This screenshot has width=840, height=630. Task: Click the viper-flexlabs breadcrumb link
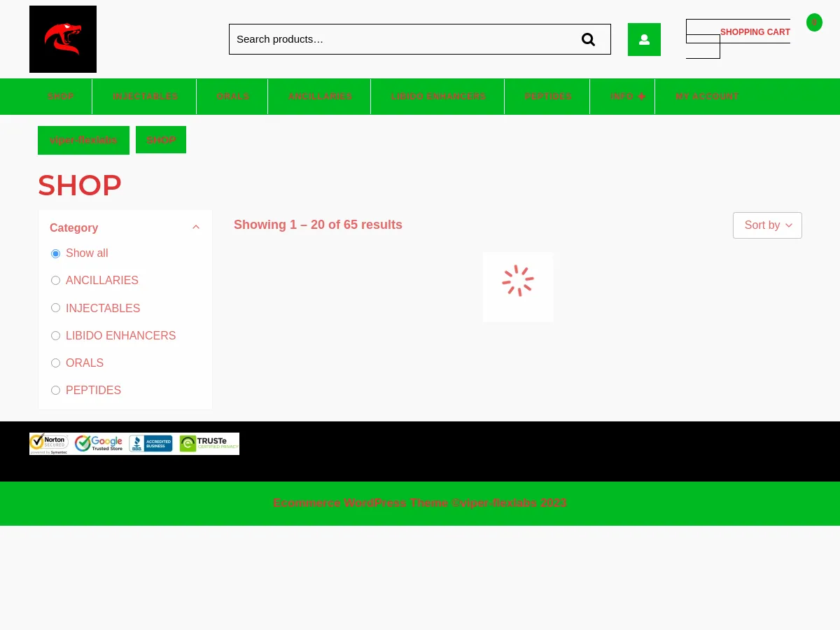coord(83,140)
